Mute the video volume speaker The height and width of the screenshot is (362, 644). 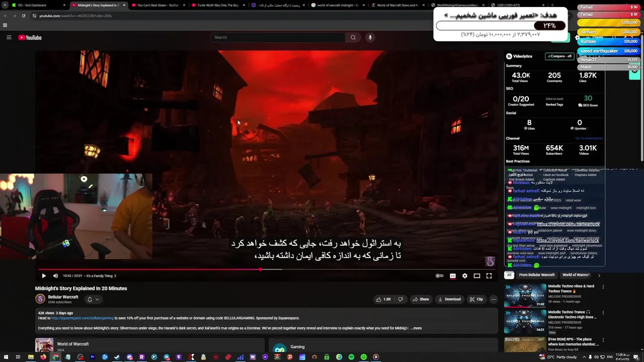click(x=55, y=276)
